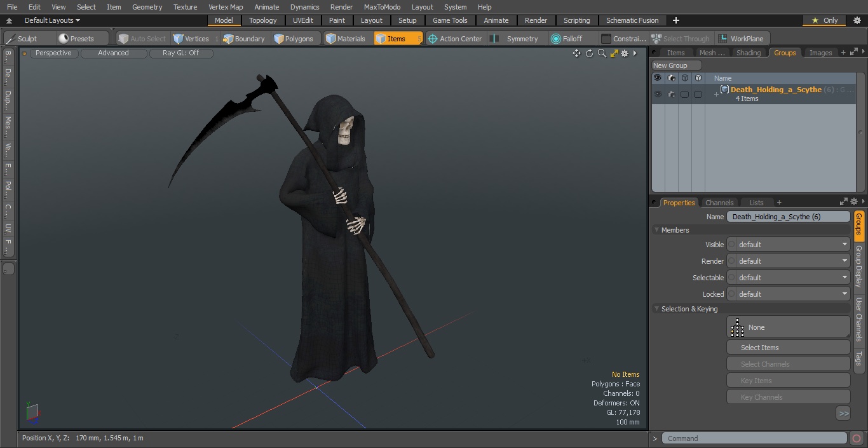Click the Select Items button
Viewport: 868px width, 448px height.
tap(789, 348)
